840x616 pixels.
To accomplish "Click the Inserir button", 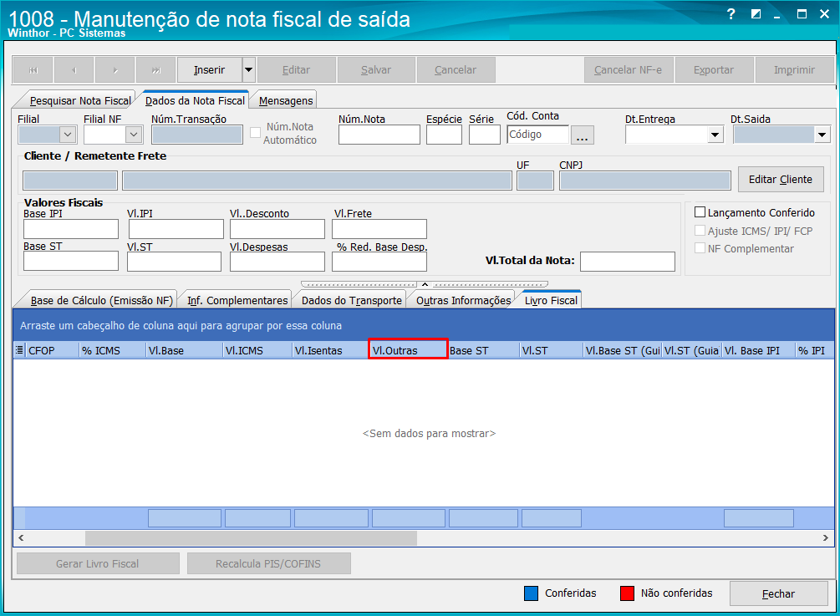I will (210, 70).
